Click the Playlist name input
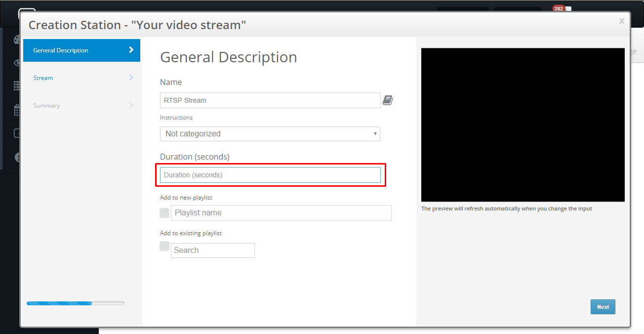 coord(281,213)
